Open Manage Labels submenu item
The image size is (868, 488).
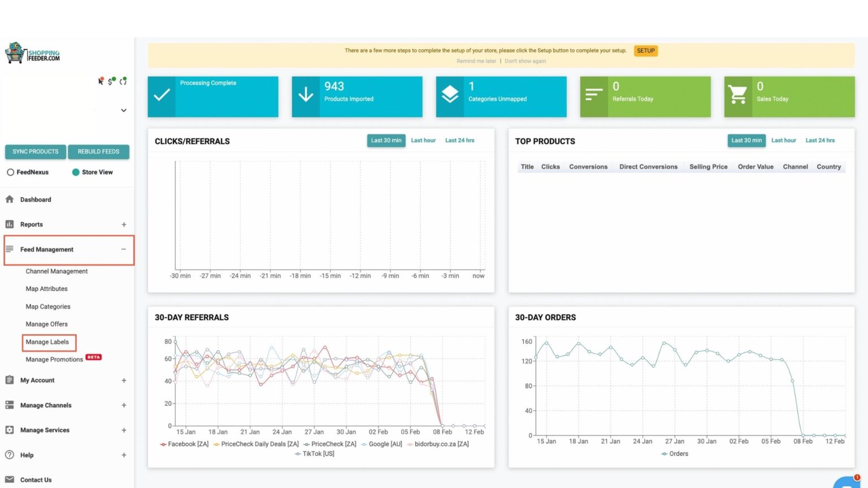click(47, 342)
